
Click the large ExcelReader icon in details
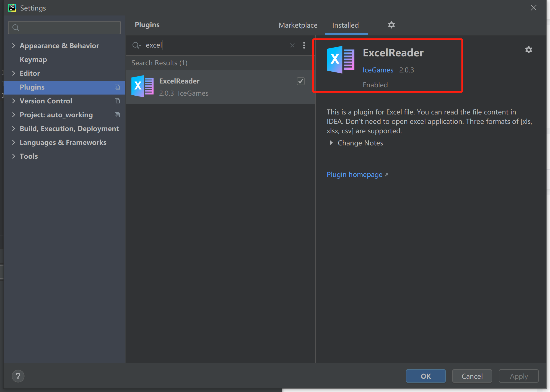[x=341, y=59]
